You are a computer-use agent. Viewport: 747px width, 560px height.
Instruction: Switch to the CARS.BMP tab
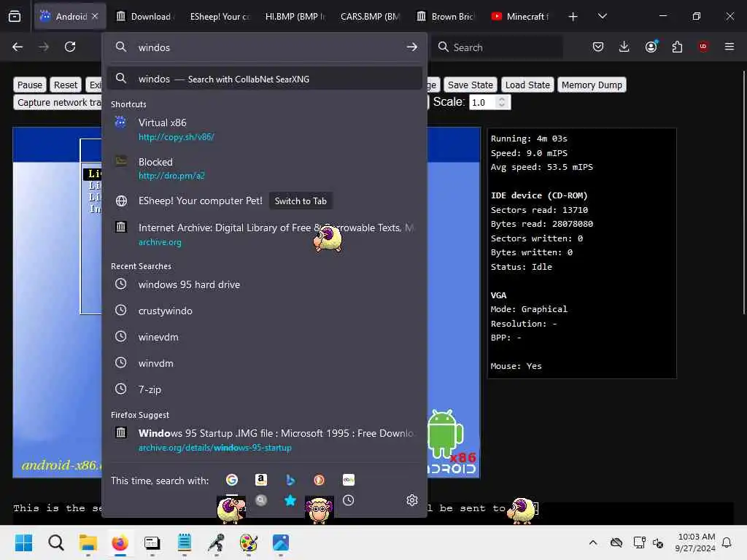pyautogui.click(x=370, y=16)
